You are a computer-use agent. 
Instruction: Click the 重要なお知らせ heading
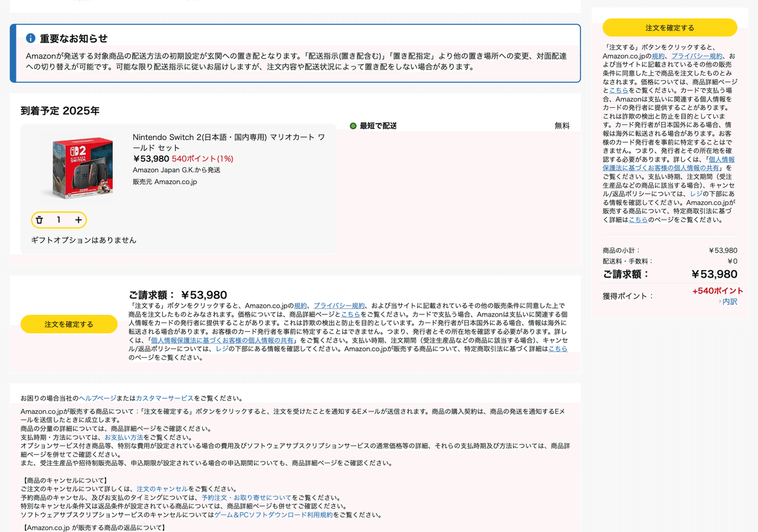click(x=73, y=38)
